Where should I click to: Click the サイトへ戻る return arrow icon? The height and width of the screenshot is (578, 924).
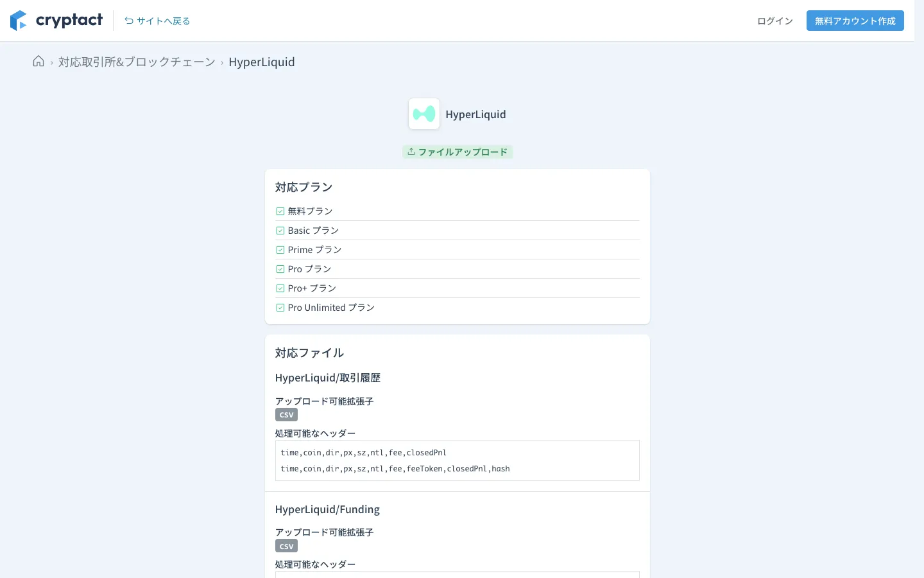point(129,21)
